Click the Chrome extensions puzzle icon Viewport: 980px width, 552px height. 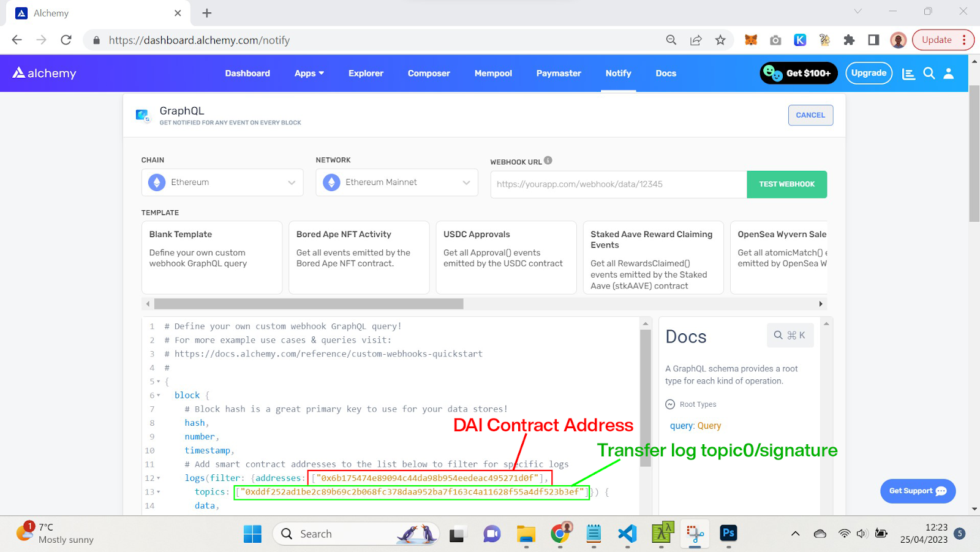[x=849, y=40]
